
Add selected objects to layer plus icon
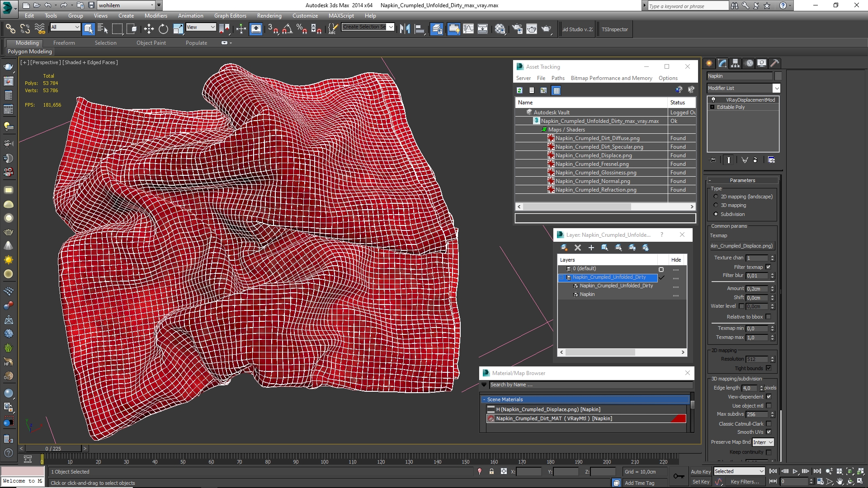point(591,248)
